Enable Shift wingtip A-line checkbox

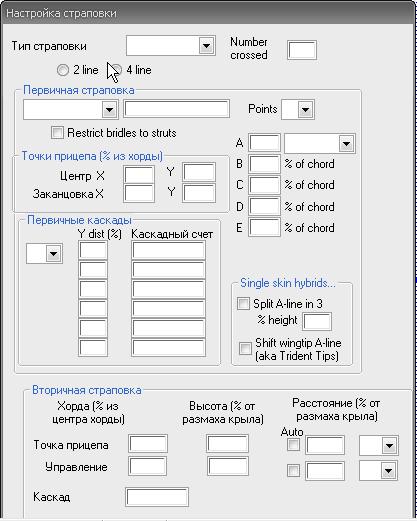245,349
